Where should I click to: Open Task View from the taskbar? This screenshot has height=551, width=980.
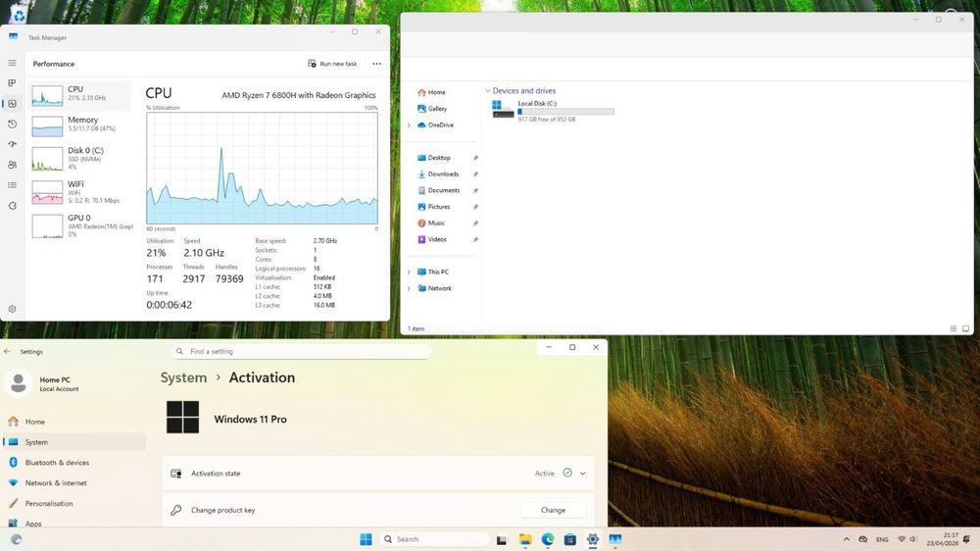click(x=501, y=540)
